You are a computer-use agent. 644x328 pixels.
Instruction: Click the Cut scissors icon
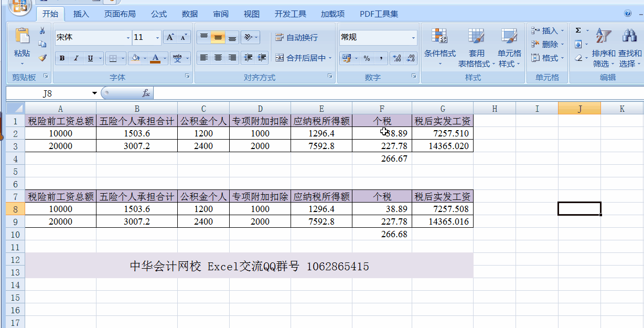[42, 31]
